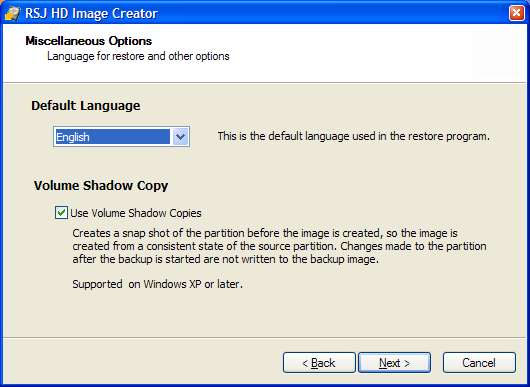Click the Volume Shadow Copy heading

(101, 186)
